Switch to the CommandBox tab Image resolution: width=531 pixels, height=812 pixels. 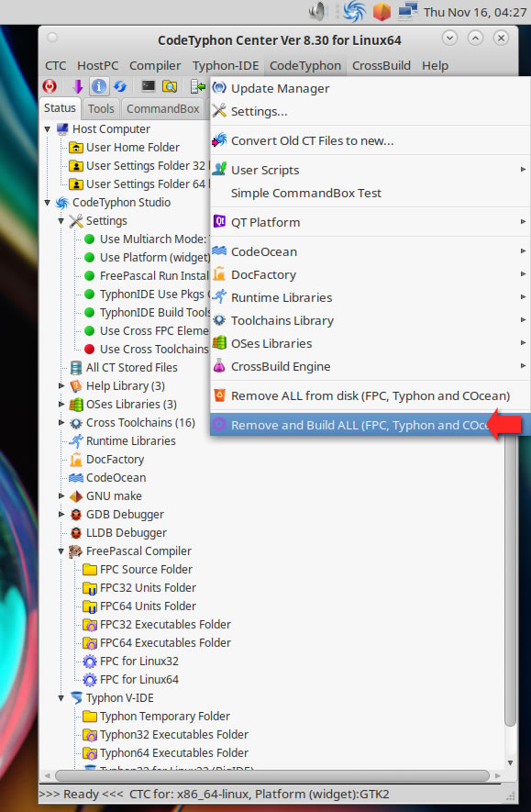163,109
